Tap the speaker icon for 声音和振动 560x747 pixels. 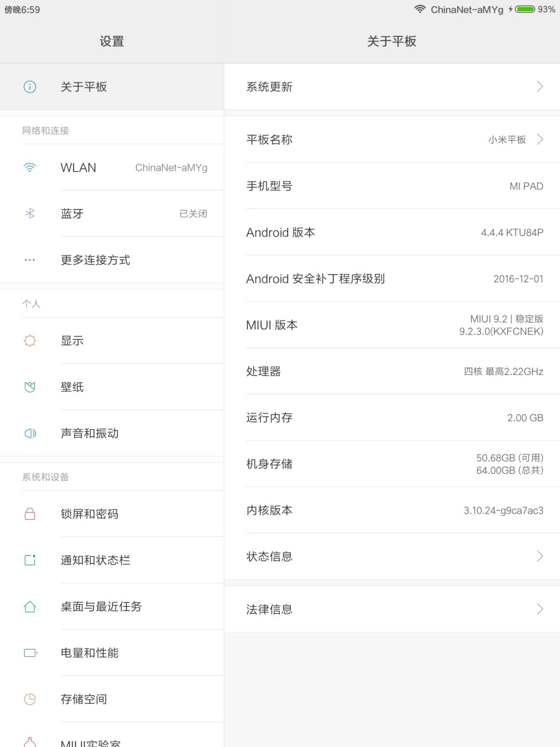(30, 433)
